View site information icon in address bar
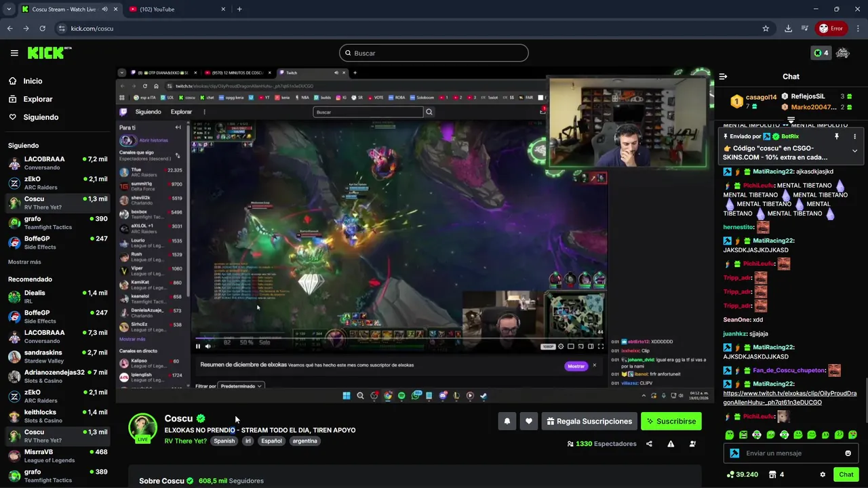The width and height of the screenshot is (868, 488). (x=62, y=28)
